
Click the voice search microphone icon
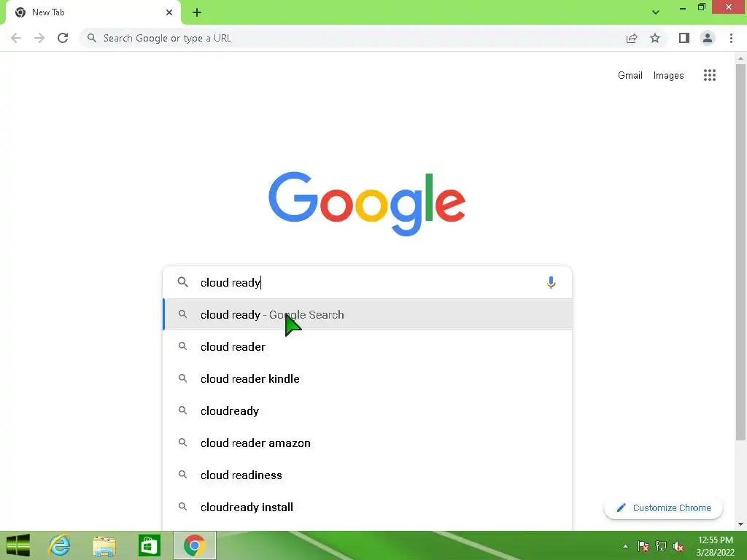click(551, 282)
